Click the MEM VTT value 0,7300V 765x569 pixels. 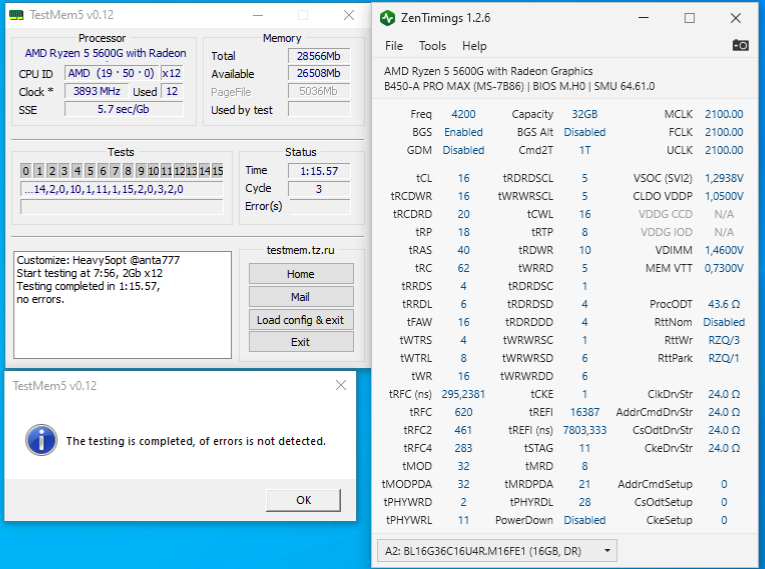tap(724, 268)
